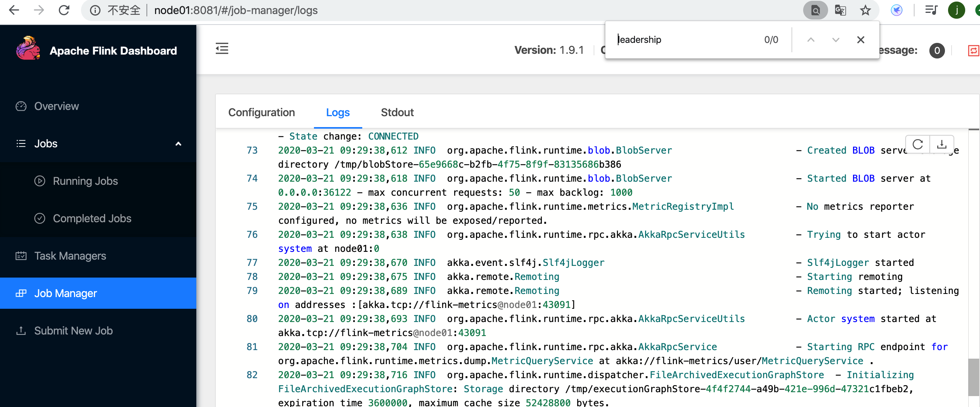Click the Apache Flink squirrel logo
The image size is (980, 407).
(28, 48)
